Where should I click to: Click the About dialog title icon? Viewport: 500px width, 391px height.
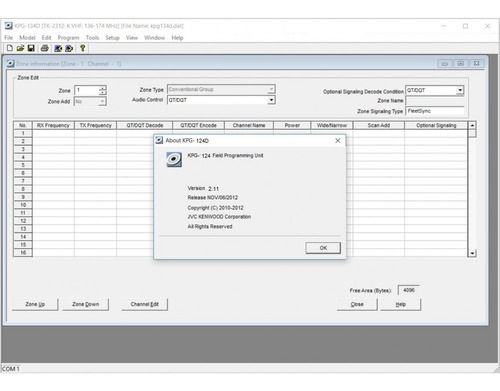coord(159,140)
